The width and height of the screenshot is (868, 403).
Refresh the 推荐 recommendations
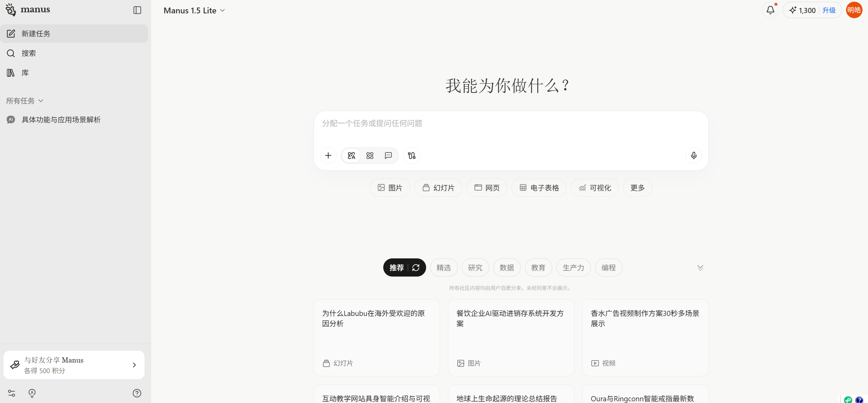pyautogui.click(x=416, y=267)
